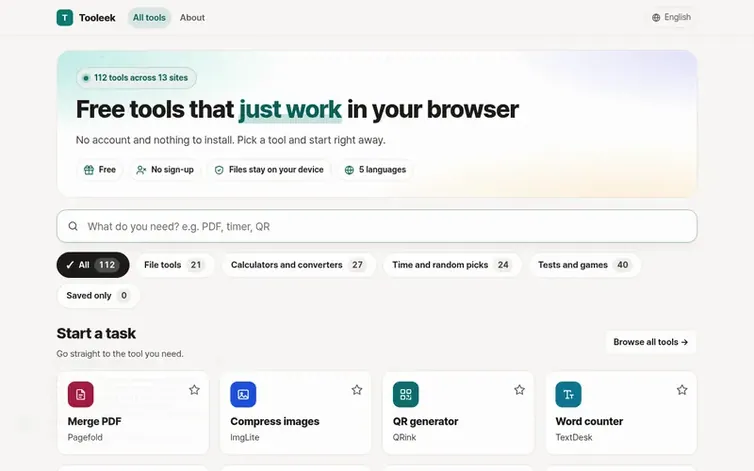754x471 pixels.
Task: Filter by Time and random picks
Action: pyautogui.click(x=452, y=265)
